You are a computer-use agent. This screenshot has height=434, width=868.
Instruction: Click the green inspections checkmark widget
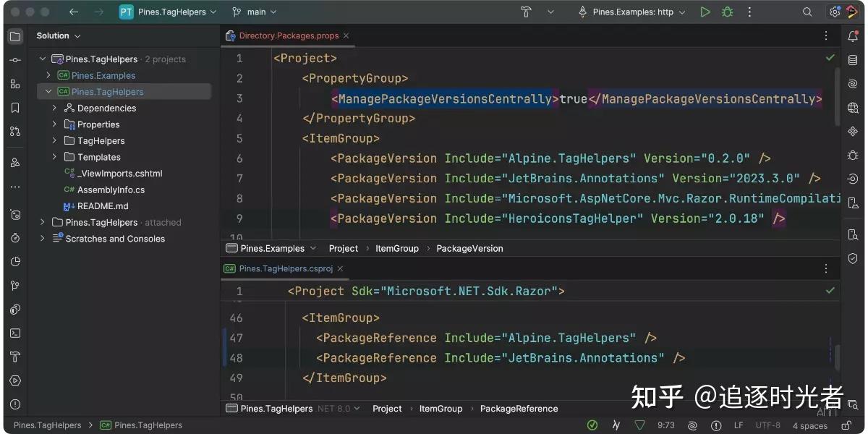tap(592, 425)
